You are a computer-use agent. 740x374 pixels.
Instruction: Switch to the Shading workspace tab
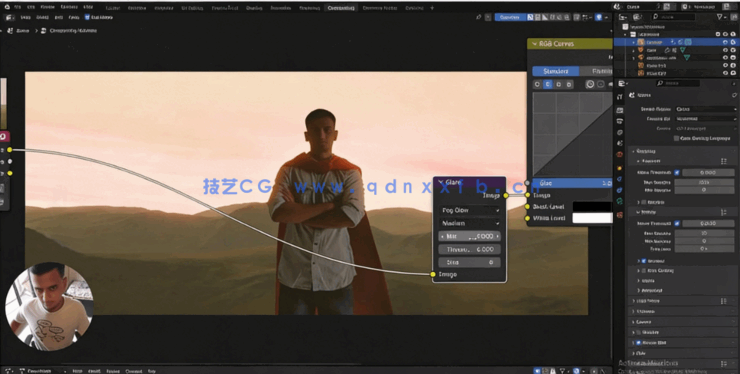(254, 8)
